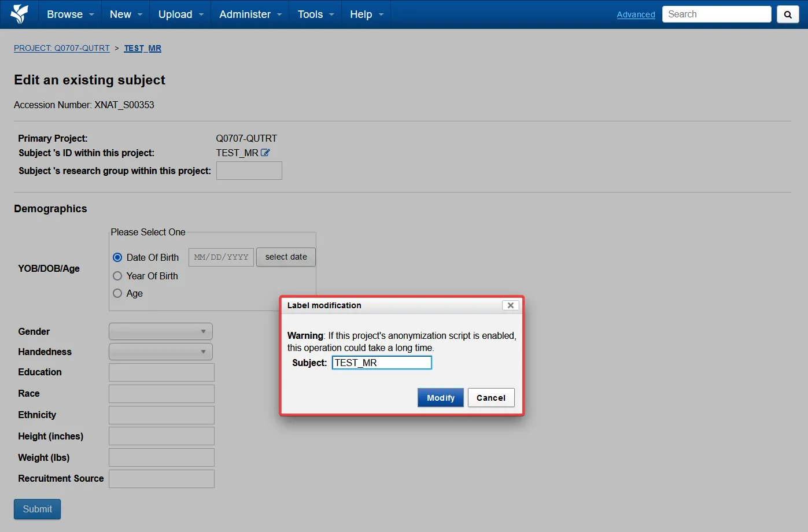Click the TEST_MR breadcrumb link
Screen dimensions: 808x532
[143, 48]
